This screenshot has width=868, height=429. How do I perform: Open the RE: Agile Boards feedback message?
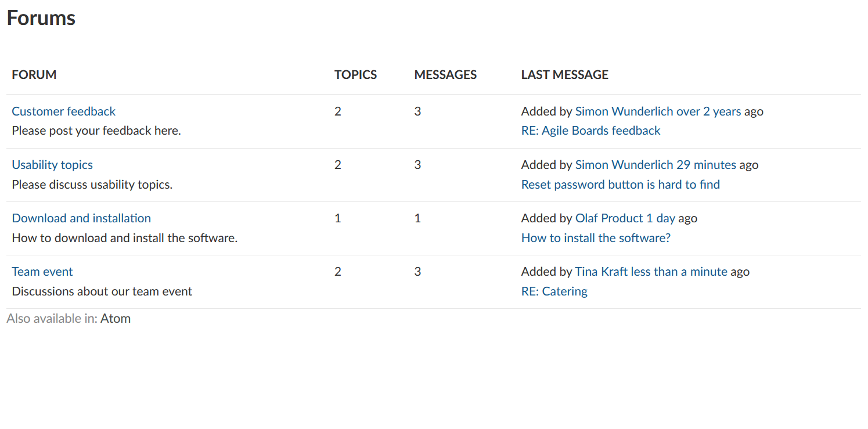pyautogui.click(x=590, y=130)
